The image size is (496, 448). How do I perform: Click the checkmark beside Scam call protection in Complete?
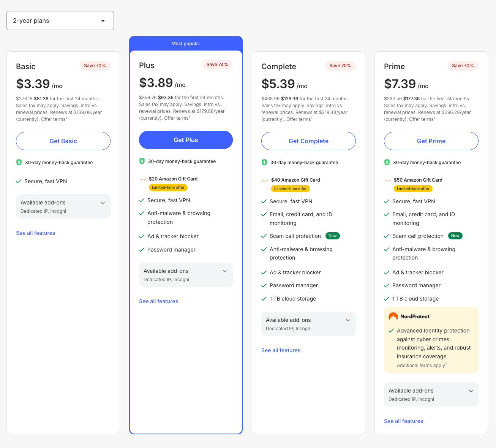(264, 236)
